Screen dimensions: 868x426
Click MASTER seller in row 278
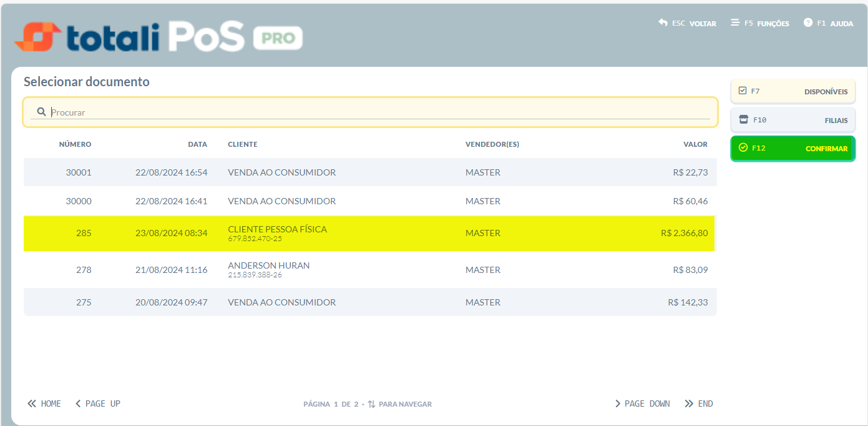click(483, 270)
